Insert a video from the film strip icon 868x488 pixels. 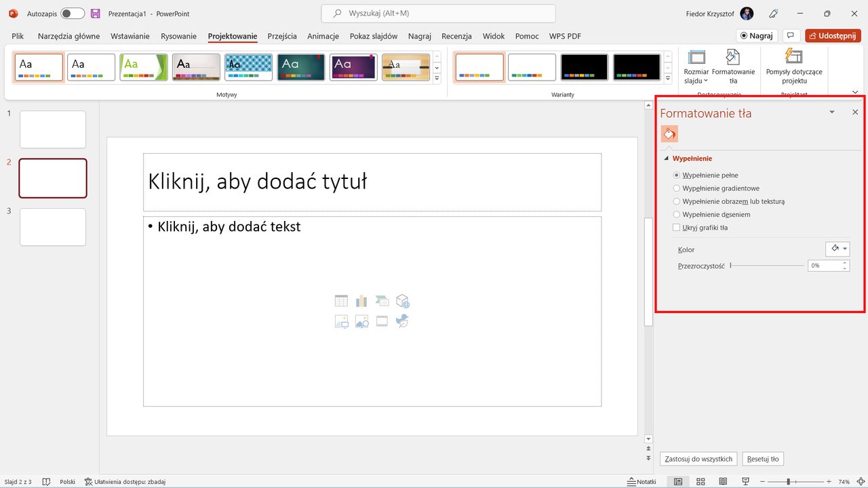[382, 321]
